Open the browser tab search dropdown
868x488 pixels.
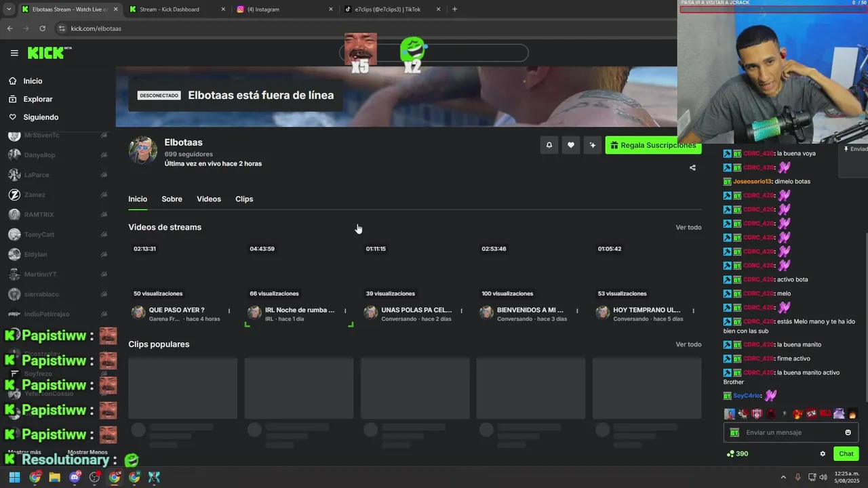[8, 9]
